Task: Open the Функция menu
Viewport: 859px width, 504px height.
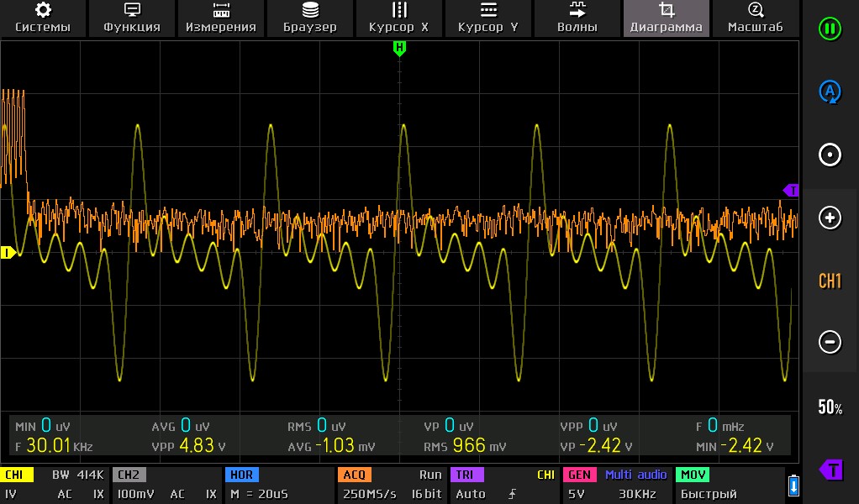Action: (x=132, y=18)
